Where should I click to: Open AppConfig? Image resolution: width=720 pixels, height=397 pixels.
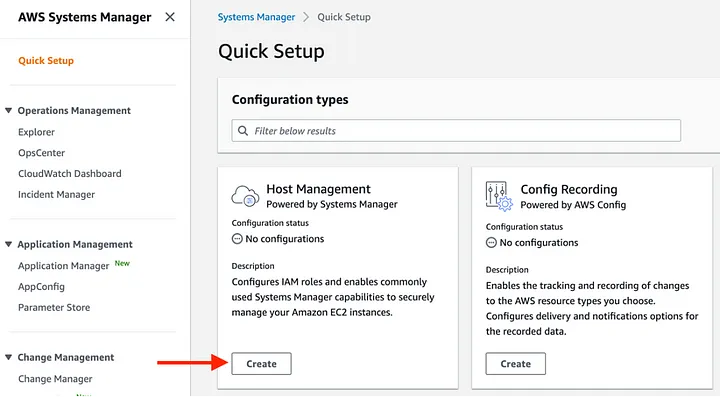point(41,287)
